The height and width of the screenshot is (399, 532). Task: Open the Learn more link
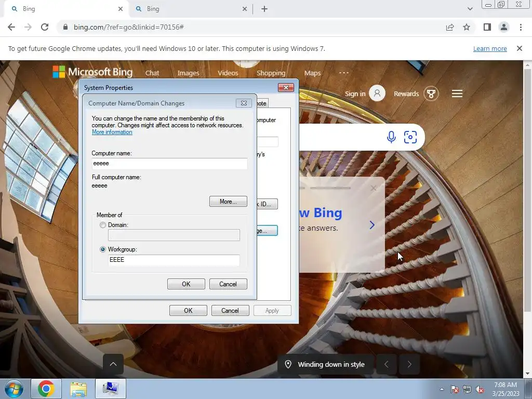490,48
